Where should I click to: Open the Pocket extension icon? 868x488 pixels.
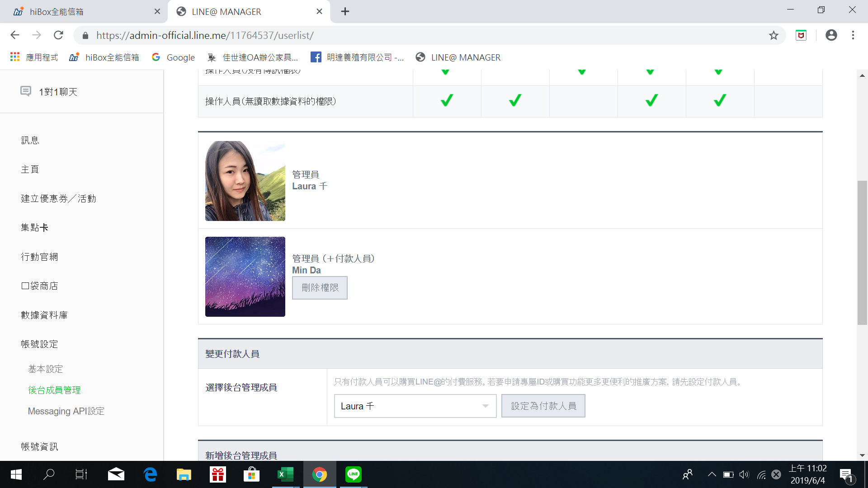801,35
